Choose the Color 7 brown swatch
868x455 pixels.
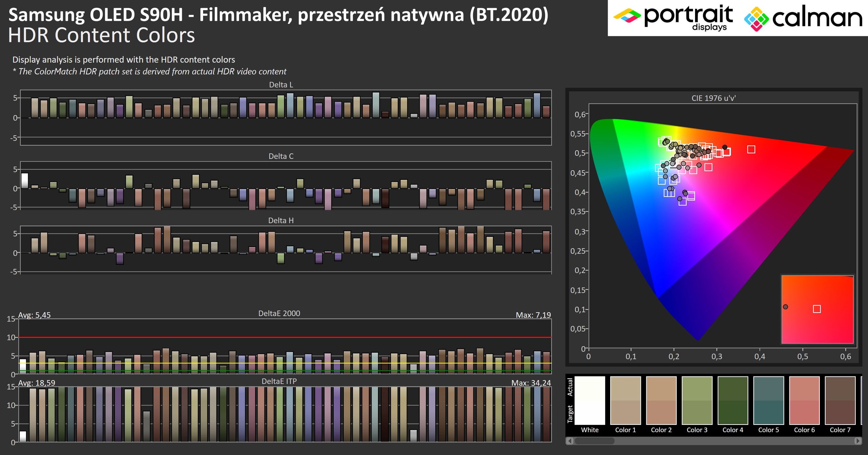[840, 400]
